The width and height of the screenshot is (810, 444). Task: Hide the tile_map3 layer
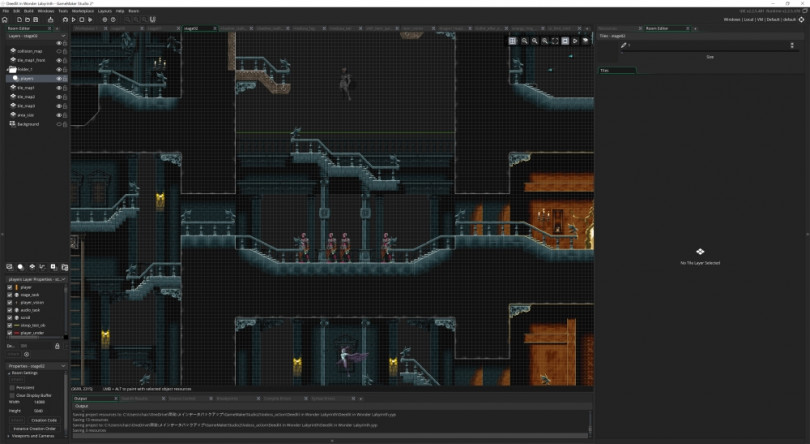pos(59,106)
